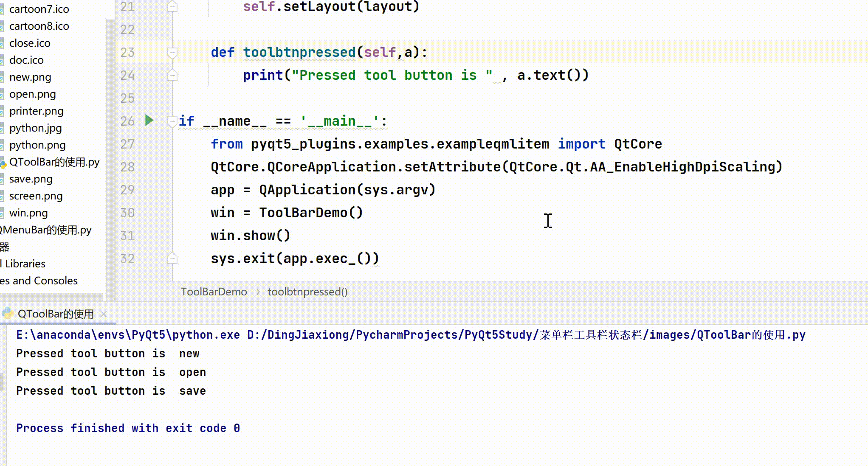Click toolbtnpressed() in the breadcrumb bar
The height and width of the screenshot is (466, 868).
pyautogui.click(x=307, y=292)
